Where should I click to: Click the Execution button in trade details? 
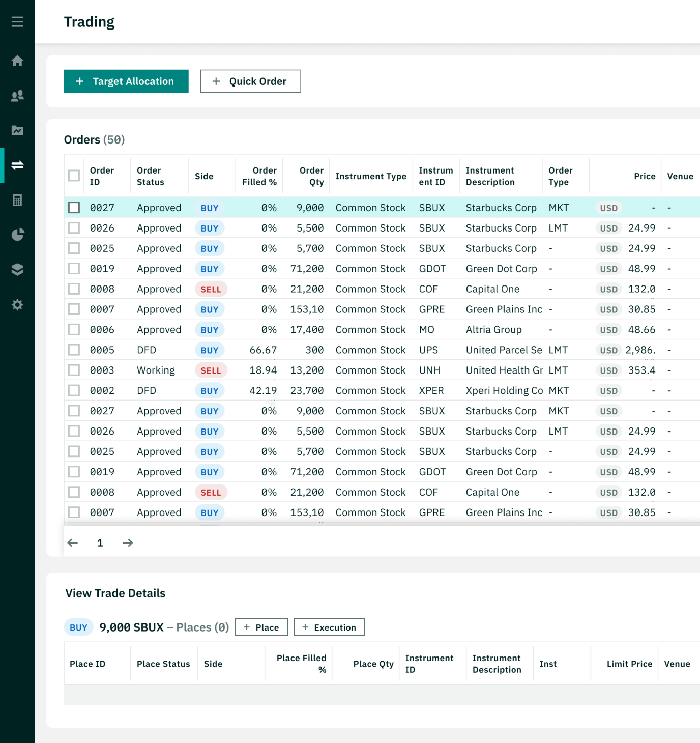click(329, 627)
